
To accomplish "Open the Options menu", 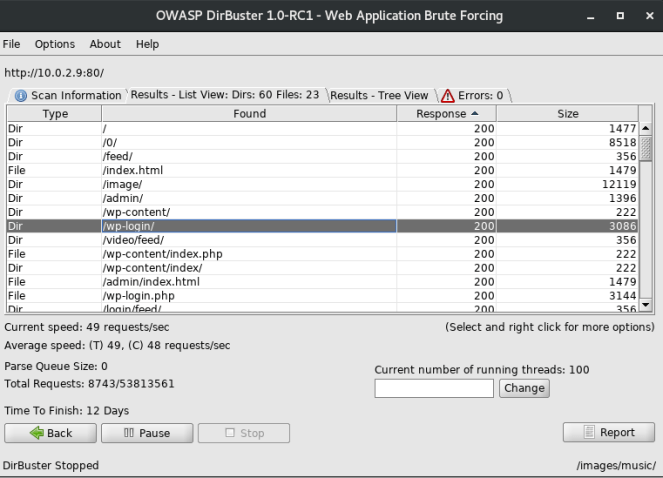I will [55, 44].
